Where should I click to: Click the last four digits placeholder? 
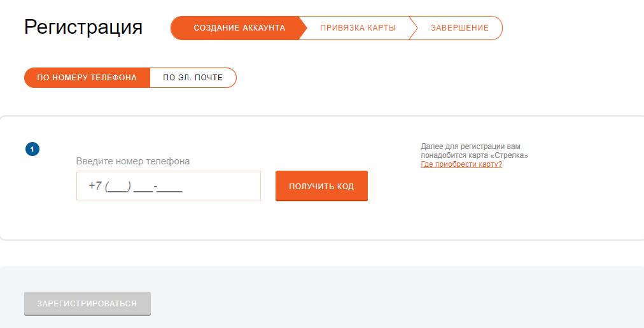(172, 187)
